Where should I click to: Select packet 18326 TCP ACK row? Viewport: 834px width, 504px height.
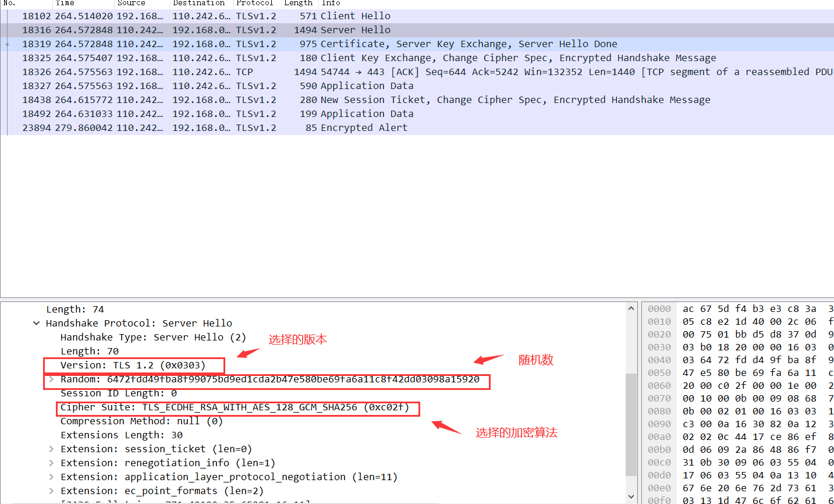[417, 72]
